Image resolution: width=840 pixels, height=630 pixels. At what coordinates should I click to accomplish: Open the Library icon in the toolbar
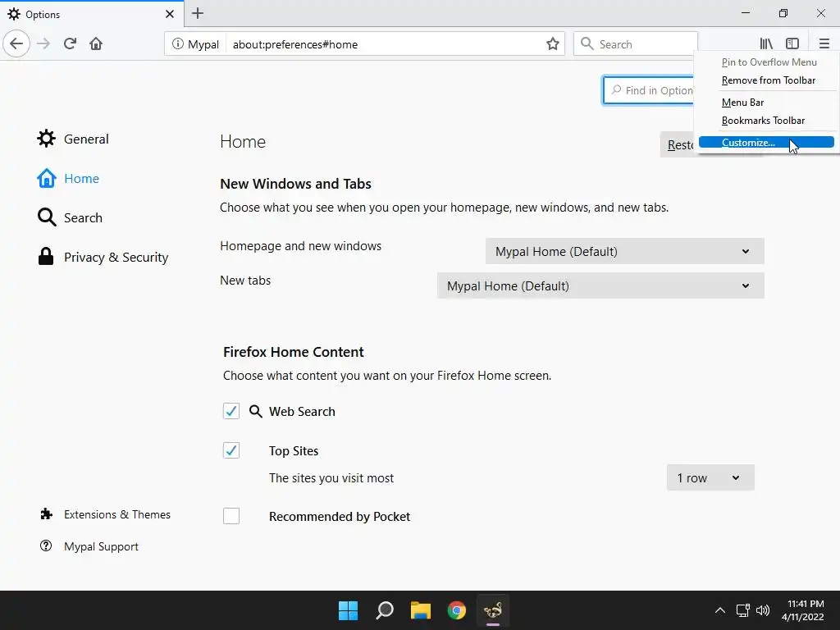pyautogui.click(x=766, y=43)
